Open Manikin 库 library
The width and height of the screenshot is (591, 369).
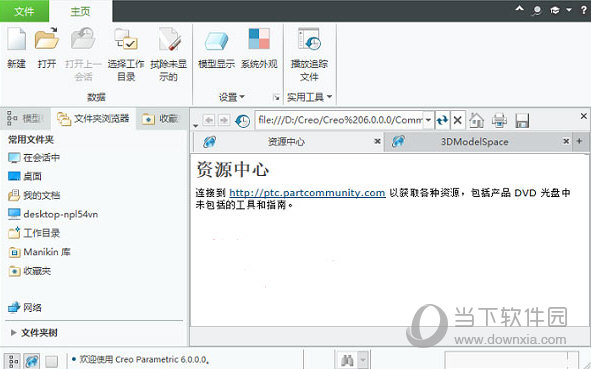[x=39, y=252]
